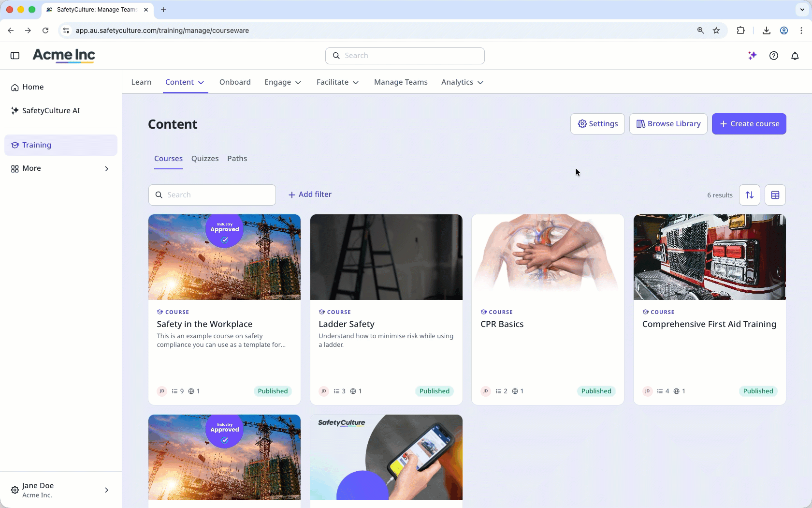Viewport: 812px width, 508px height.
Task: Click the JD avatar on Safety in the Workplace
Action: point(162,391)
